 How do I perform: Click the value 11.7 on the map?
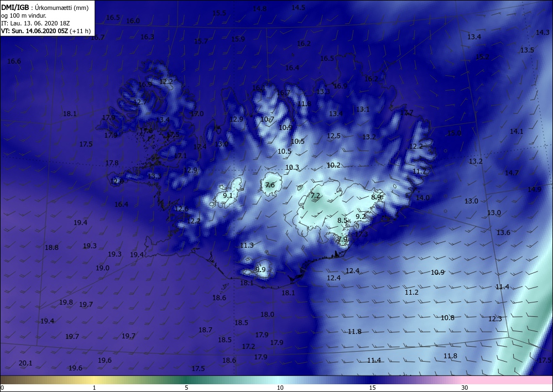click(x=419, y=171)
